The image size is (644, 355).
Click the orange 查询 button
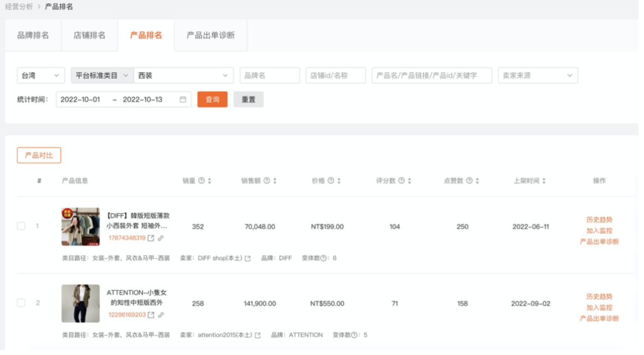point(213,100)
